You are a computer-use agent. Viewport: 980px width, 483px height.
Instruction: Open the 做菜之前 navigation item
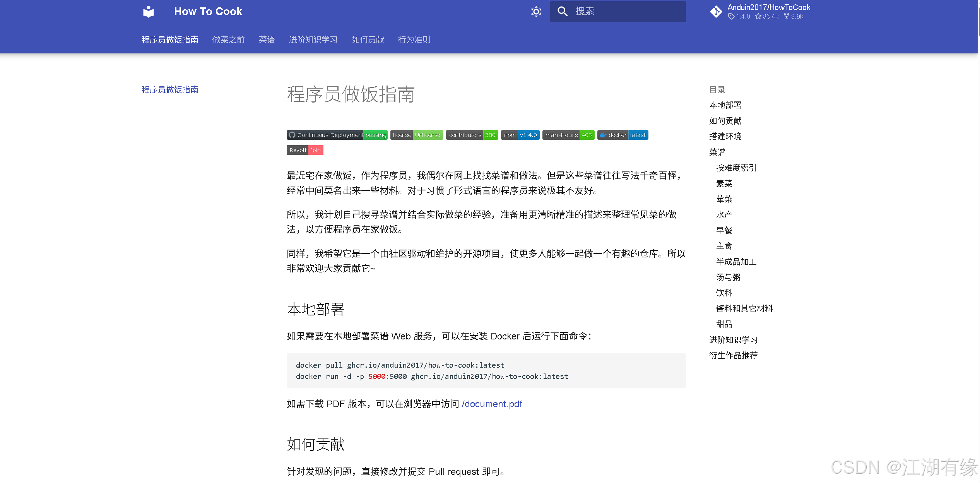(x=228, y=39)
